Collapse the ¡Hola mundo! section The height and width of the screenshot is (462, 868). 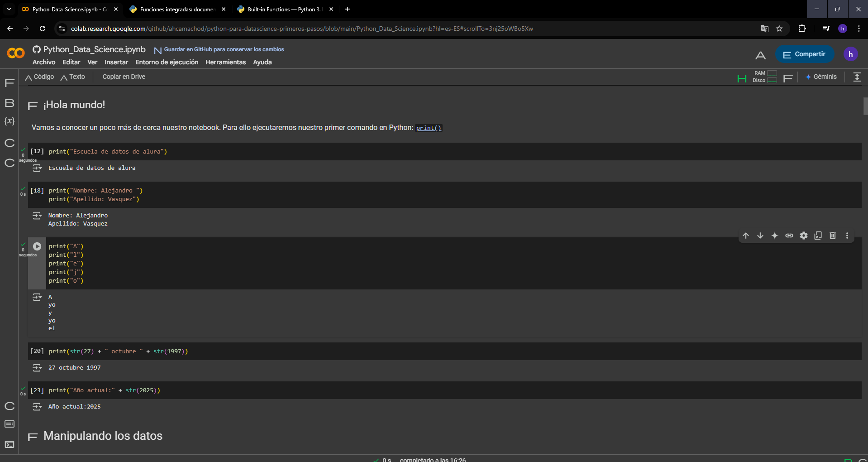point(33,106)
